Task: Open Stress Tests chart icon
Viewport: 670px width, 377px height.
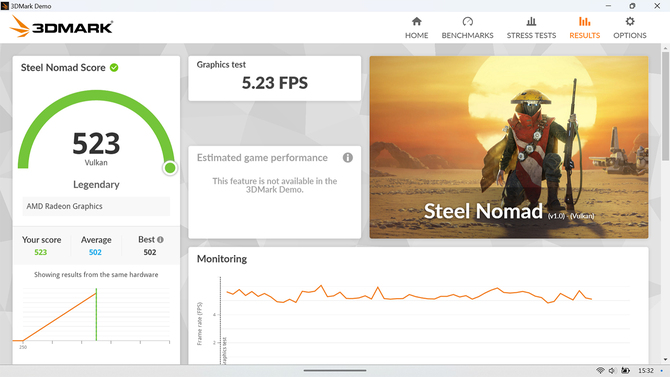Action: pos(531,21)
